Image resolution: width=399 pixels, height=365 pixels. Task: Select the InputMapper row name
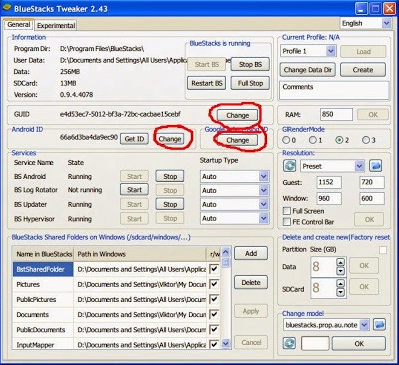[x=35, y=345]
